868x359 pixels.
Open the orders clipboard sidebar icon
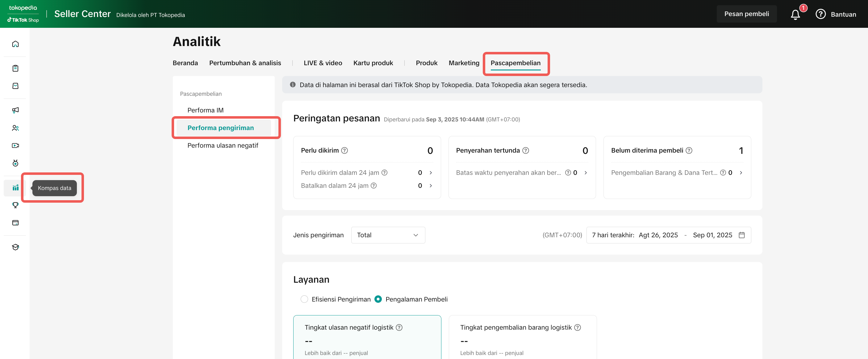(15, 68)
